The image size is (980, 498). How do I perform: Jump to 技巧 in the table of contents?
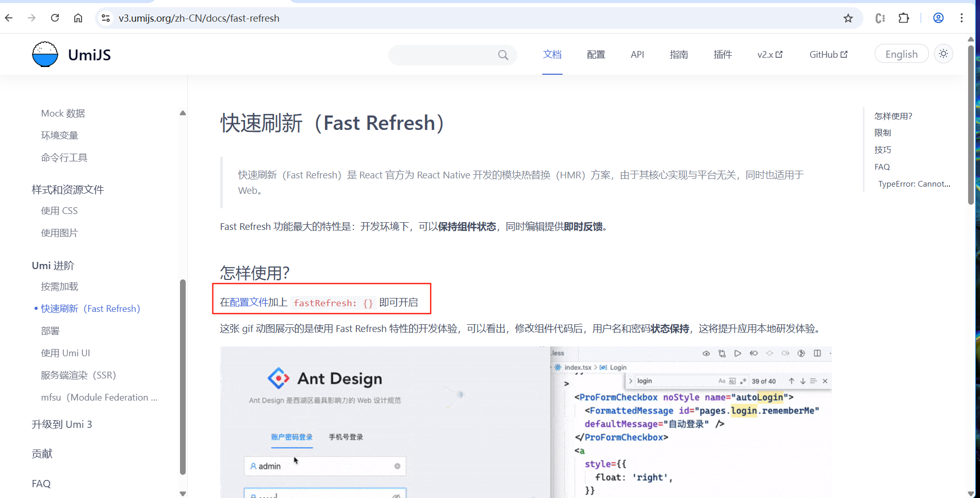coord(883,150)
